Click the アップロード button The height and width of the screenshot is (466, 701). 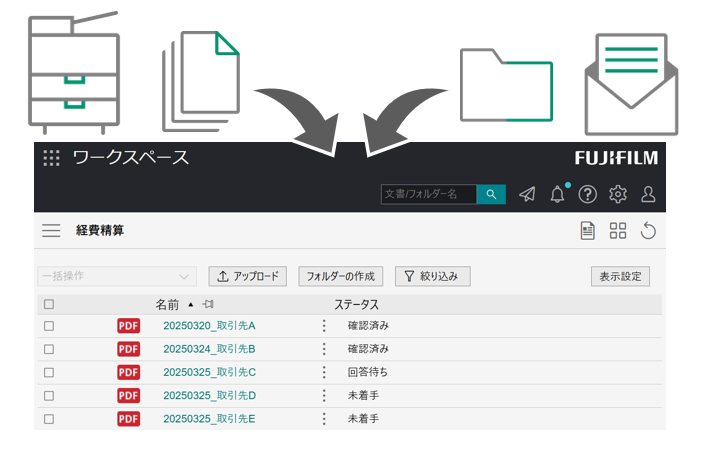[249, 276]
